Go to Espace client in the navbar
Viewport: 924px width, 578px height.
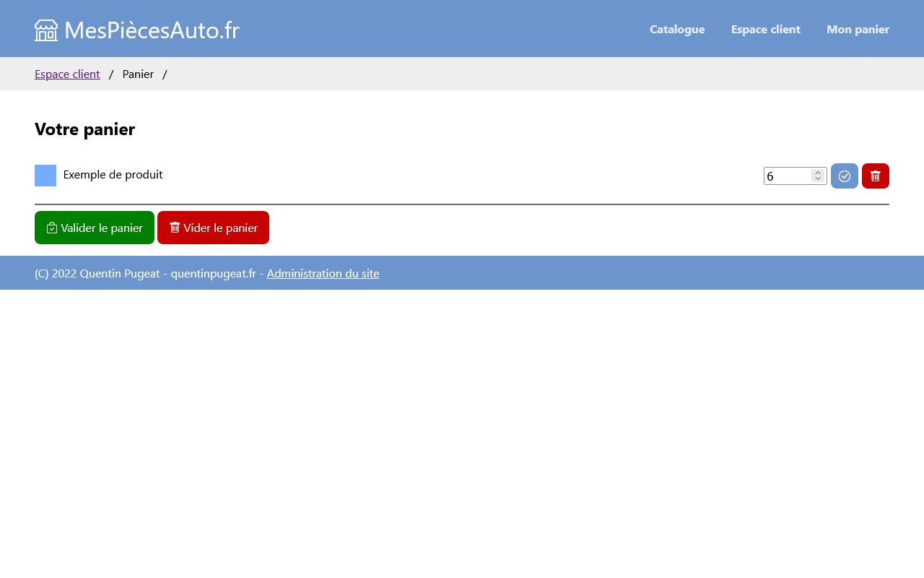pos(766,30)
